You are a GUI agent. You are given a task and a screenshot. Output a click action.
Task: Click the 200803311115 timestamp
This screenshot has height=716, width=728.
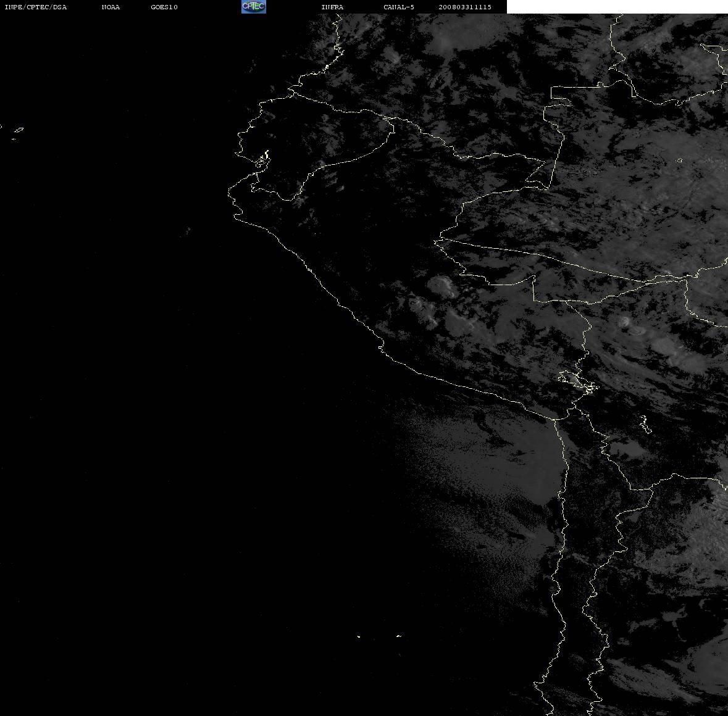465,7
